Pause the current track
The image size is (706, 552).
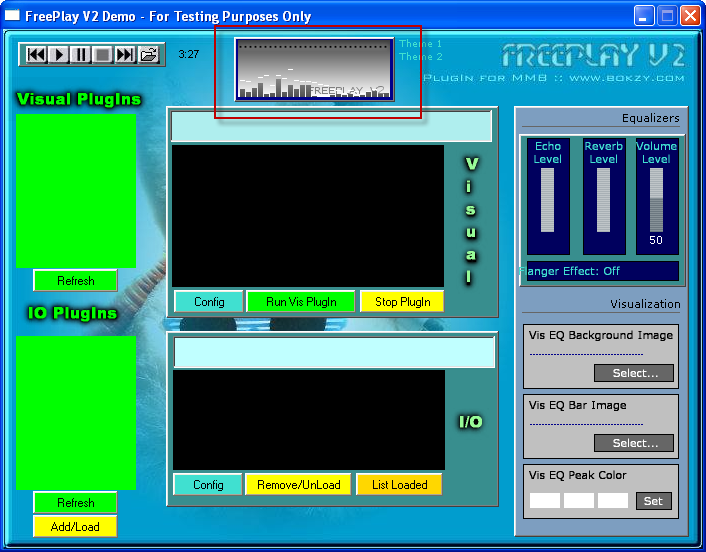click(x=81, y=54)
